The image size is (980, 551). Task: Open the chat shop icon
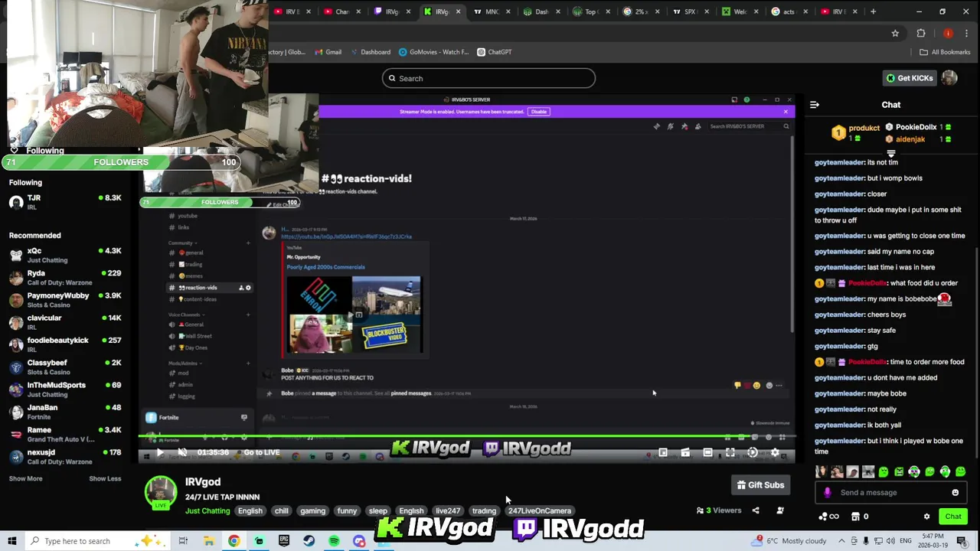point(856,517)
